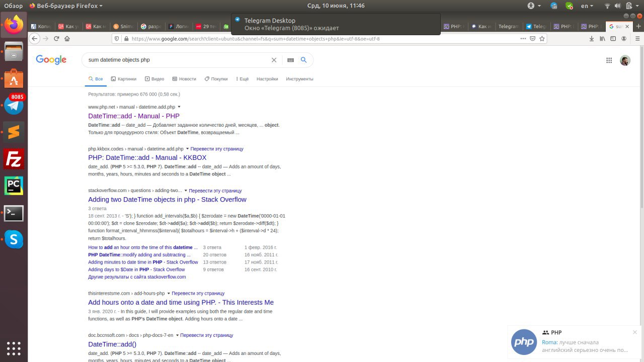Open Firefox account menu
The image size is (644, 362).
(624, 39)
